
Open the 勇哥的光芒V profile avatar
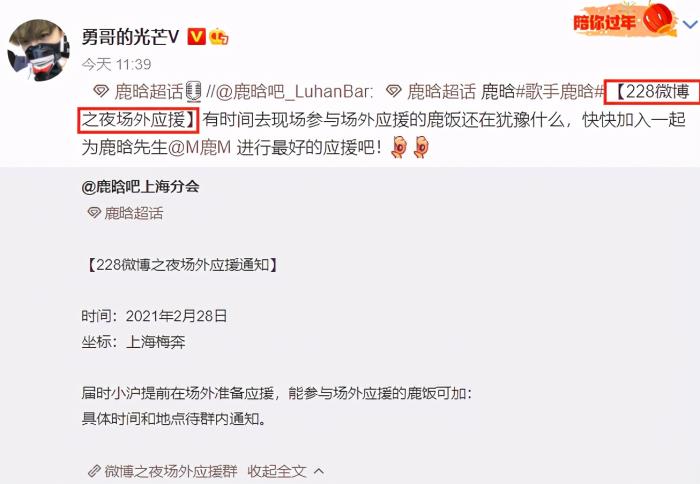pos(38,50)
